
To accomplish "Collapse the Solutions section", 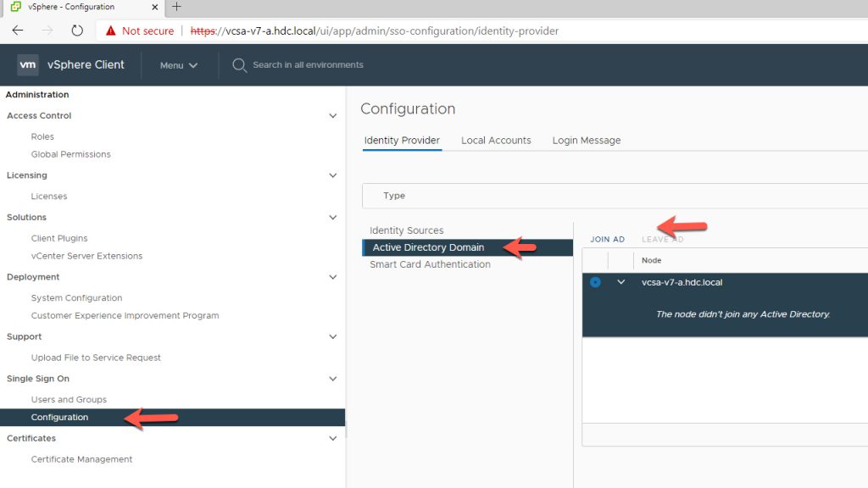I will pos(332,218).
